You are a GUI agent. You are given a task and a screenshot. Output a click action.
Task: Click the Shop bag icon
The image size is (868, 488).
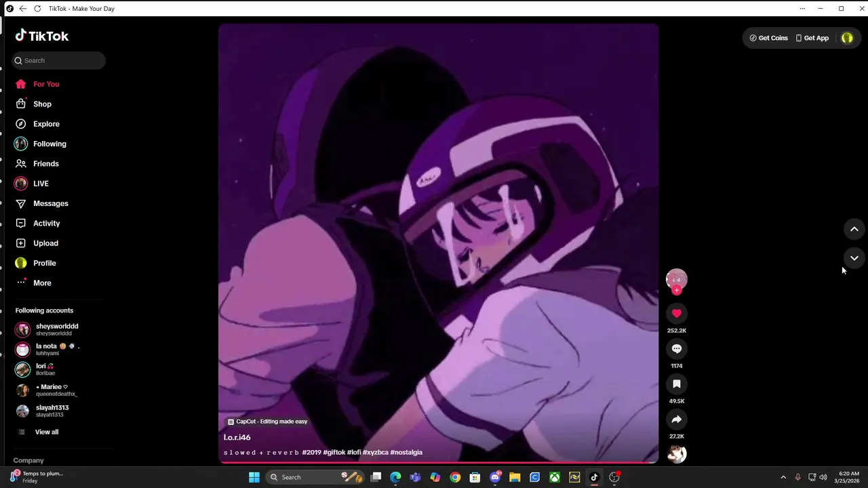(21, 104)
